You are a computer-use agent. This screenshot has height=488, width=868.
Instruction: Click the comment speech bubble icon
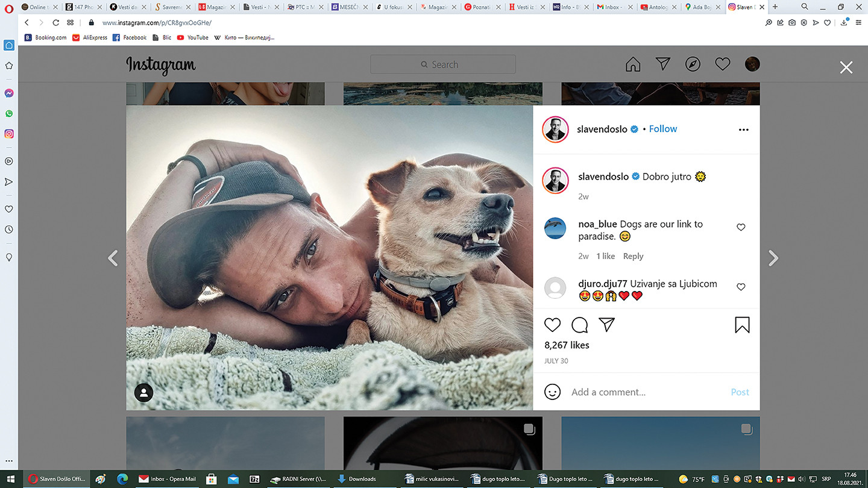(x=579, y=325)
